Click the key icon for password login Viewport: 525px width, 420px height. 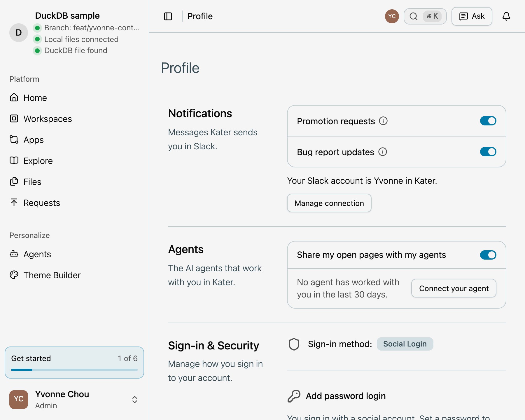click(x=294, y=396)
